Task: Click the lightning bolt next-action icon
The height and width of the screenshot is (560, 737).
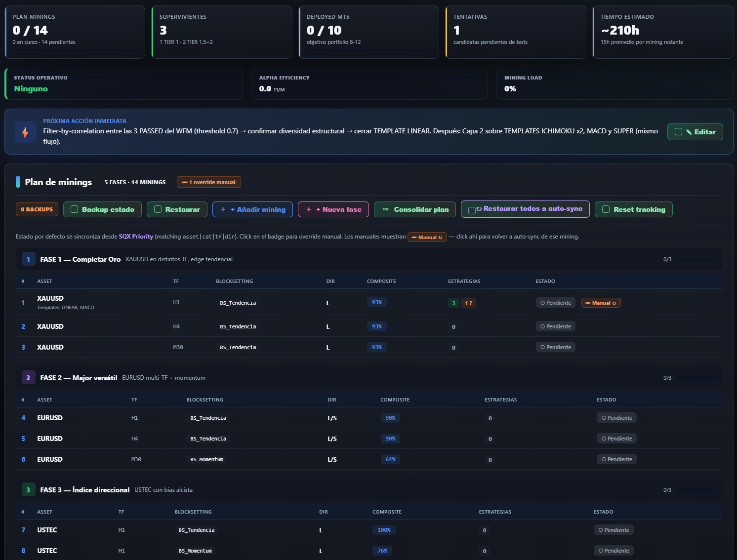Action: click(x=25, y=132)
